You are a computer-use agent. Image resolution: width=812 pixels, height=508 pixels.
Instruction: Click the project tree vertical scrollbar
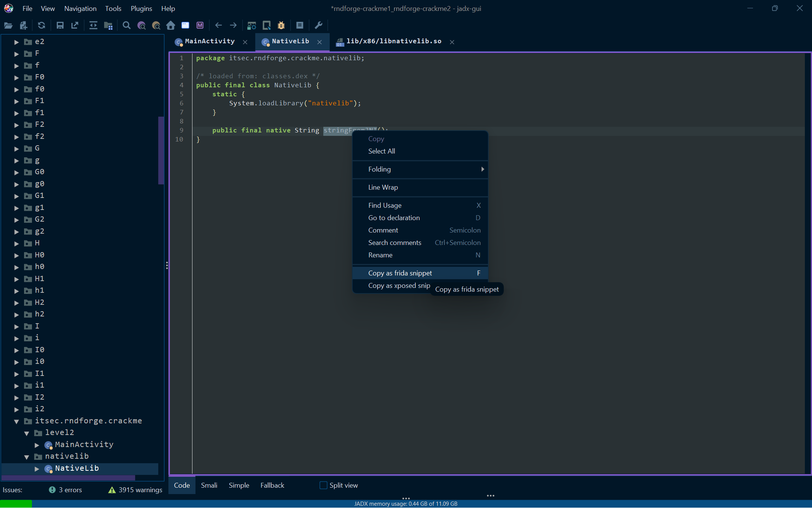click(x=161, y=151)
